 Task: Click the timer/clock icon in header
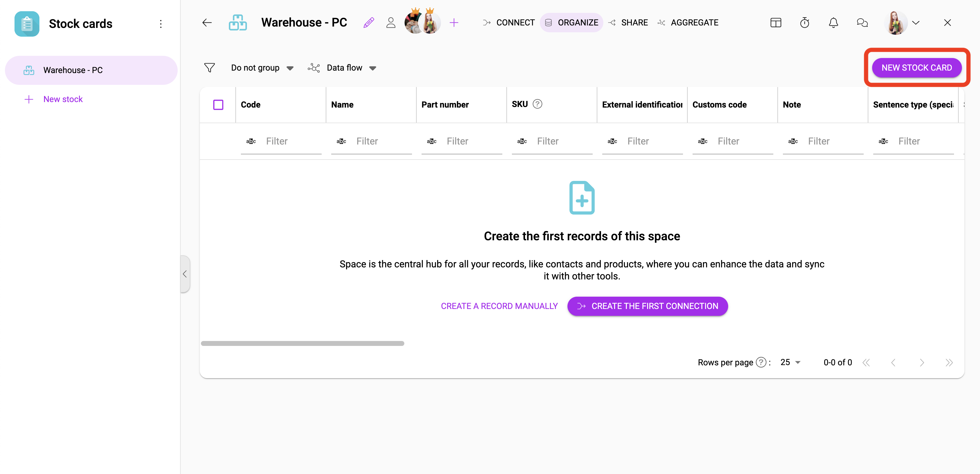tap(805, 22)
